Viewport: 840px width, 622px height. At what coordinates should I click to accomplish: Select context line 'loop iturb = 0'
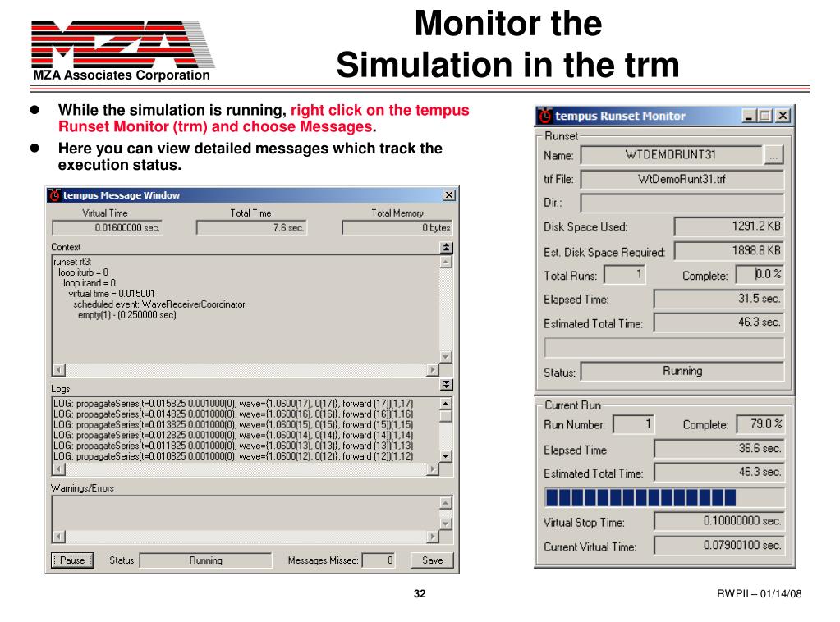[83, 272]
